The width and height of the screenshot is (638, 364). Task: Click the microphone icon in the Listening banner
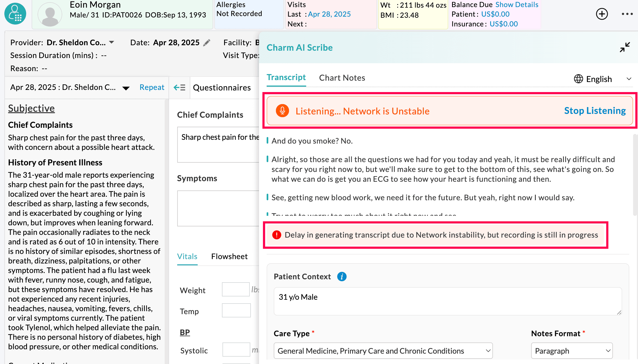282,111
